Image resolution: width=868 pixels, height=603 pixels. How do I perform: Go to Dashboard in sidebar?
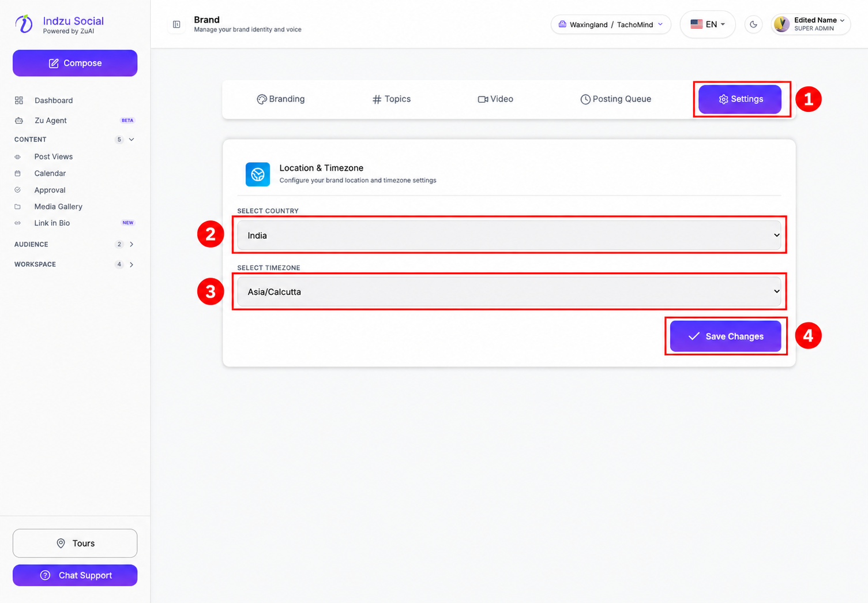pyautogui.click(x=54, y=100)
